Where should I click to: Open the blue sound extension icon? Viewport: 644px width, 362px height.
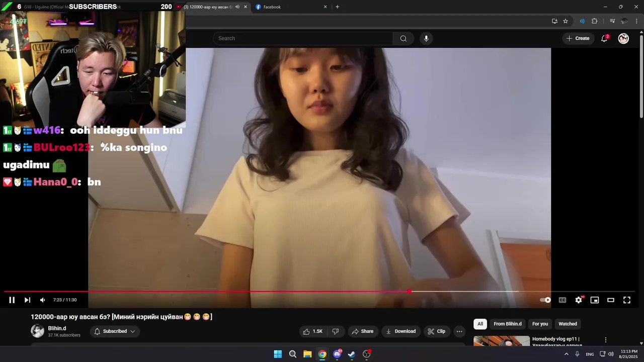pos(582,21)
